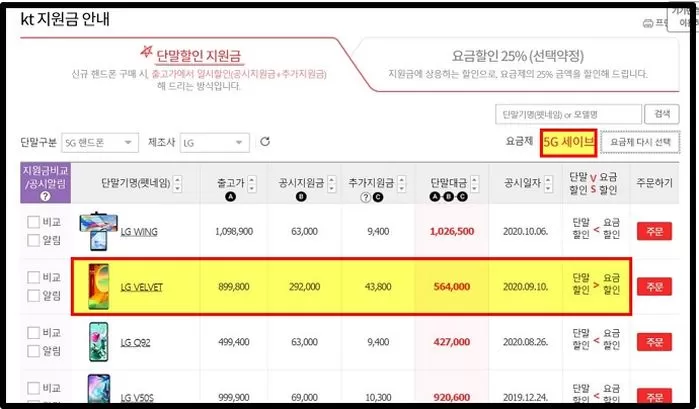Switch to 단말할인 지원금 tab
Image resolution: width=699 pixels, height=409 pixels.
pyautogui.click(x=198, y=56)
